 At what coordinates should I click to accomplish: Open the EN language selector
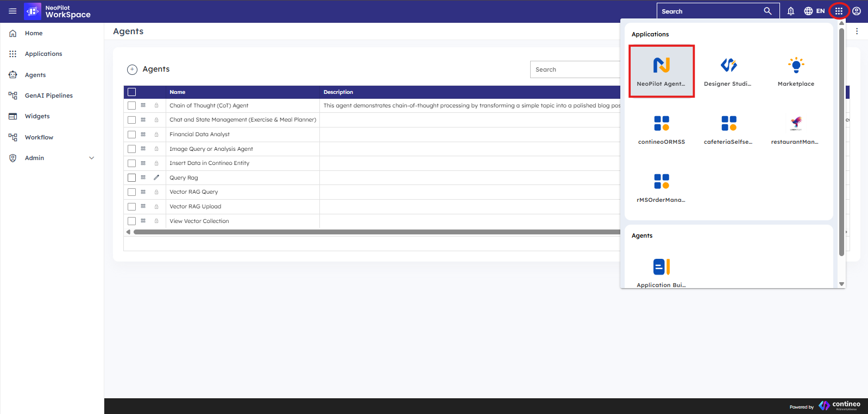(x=814, y=11)
